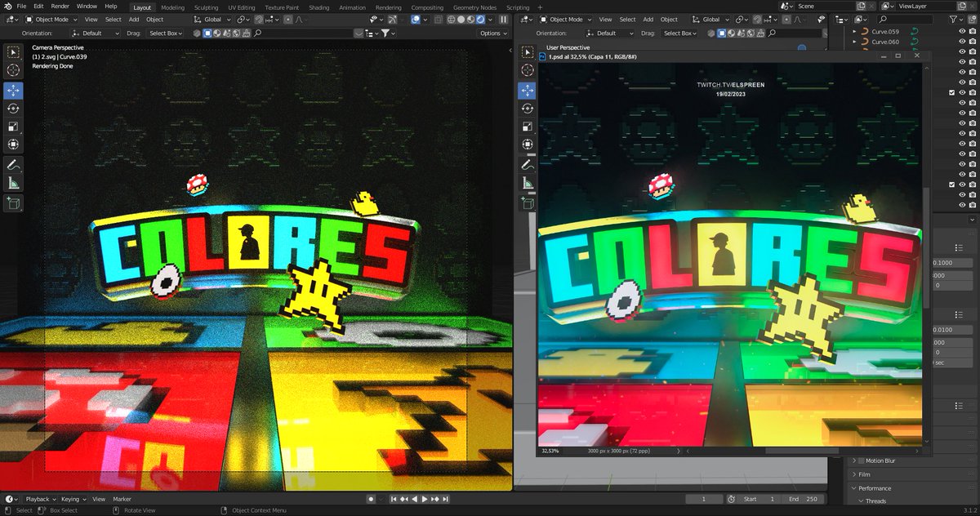The image size is (980, 516).
Task: Select the Add Cube tool in left viewport
Action: point(14,203)
